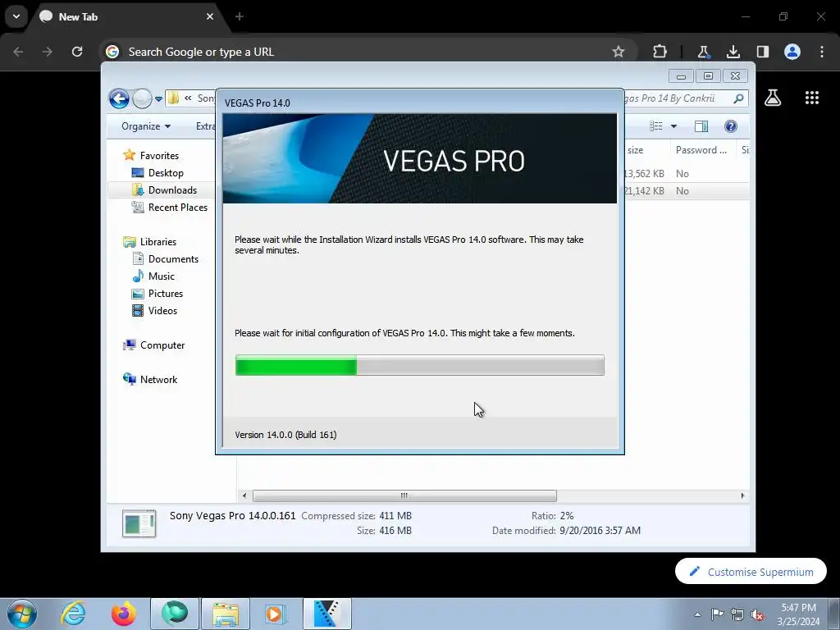Reload the page with refresh icon

click(x=77, y=52)
